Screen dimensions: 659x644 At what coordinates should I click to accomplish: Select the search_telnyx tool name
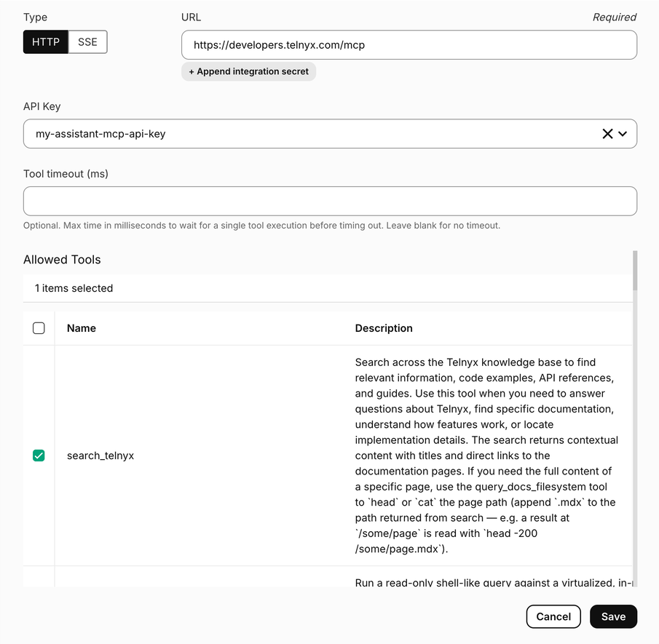[100, 456]
